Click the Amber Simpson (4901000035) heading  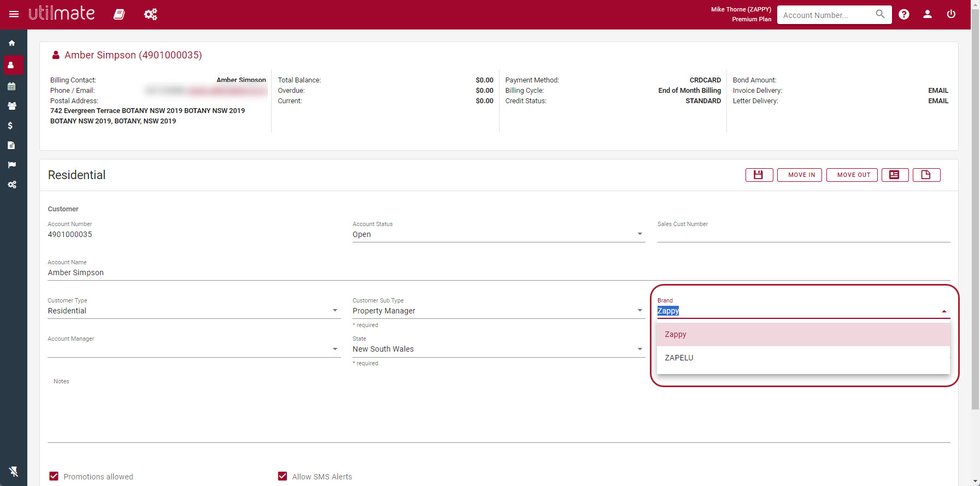[133, 55]
